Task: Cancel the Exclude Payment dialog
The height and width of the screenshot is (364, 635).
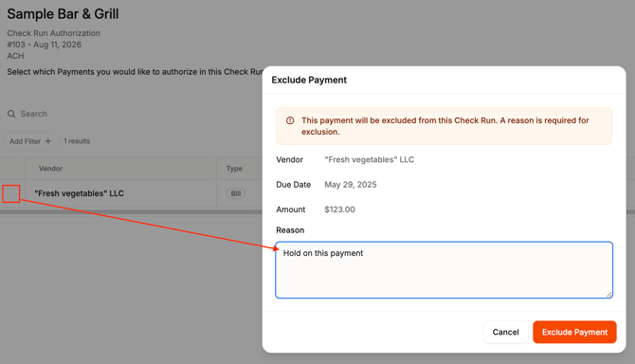Action: pyautogui.click(x=505, y=332)
